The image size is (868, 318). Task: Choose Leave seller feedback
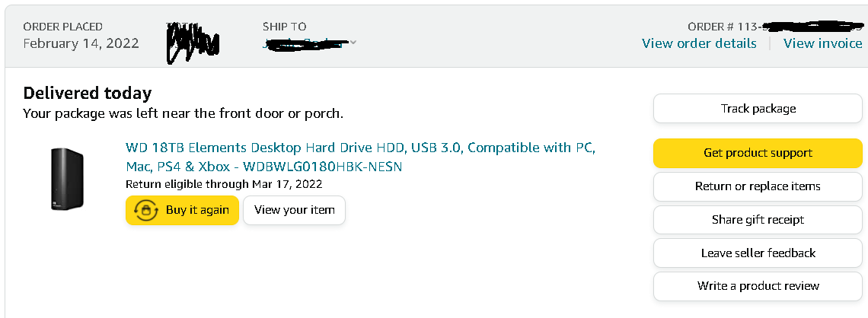point(758,253)
